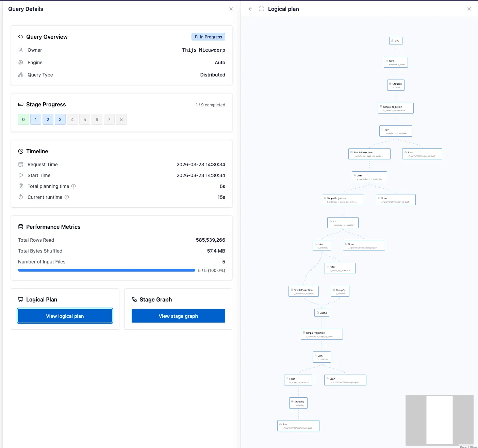Select stage 0 in Stage Progress

(23, 119)
